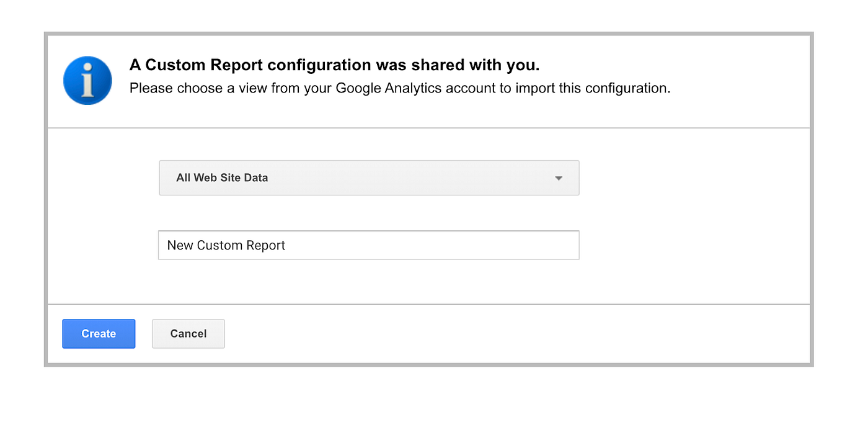This screenshot has height=422, width=868.
Task: Click the 'New Custom Report' text in field
Action: click(x=226, y=245)
